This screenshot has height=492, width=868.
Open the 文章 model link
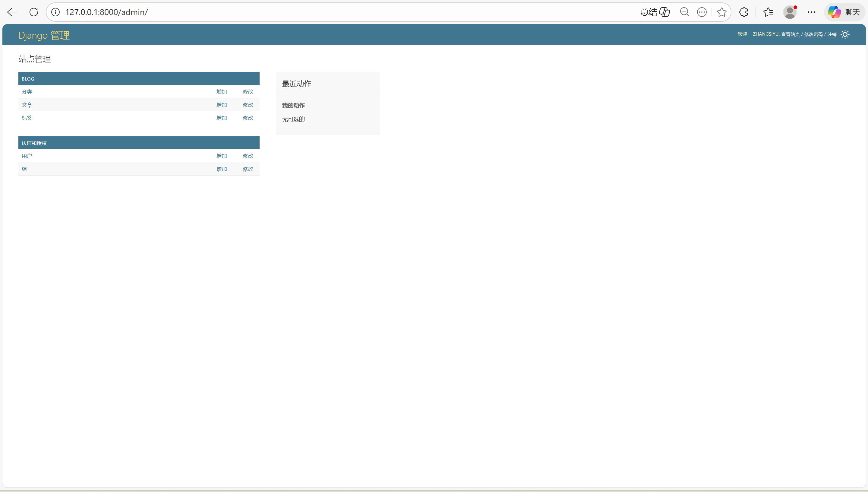[27, 105]
